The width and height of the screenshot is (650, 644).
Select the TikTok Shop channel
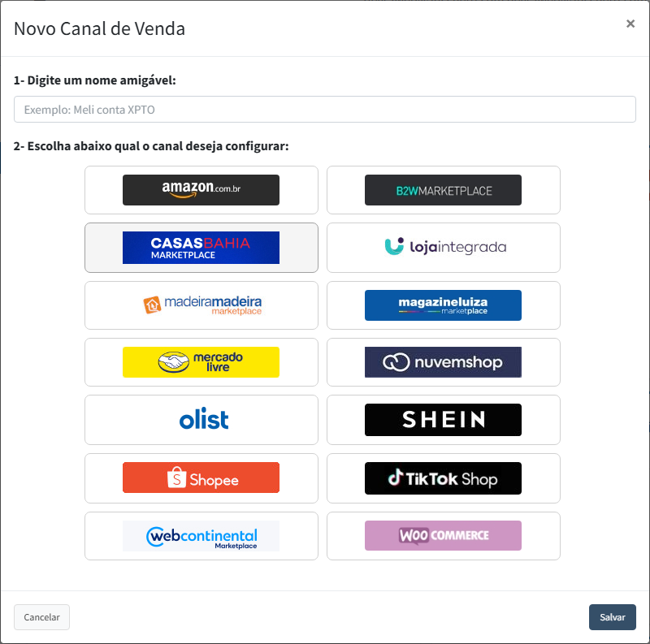(443, 478)
